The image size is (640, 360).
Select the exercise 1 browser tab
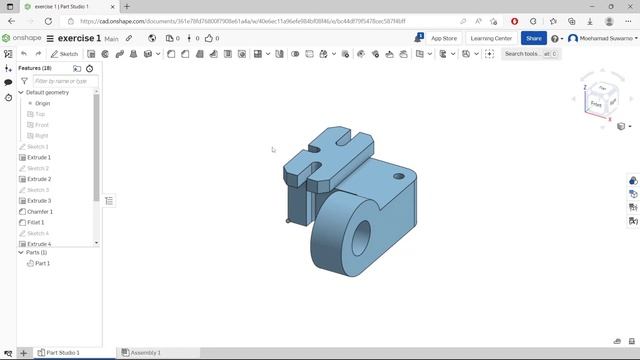click(x=69, y=7)
